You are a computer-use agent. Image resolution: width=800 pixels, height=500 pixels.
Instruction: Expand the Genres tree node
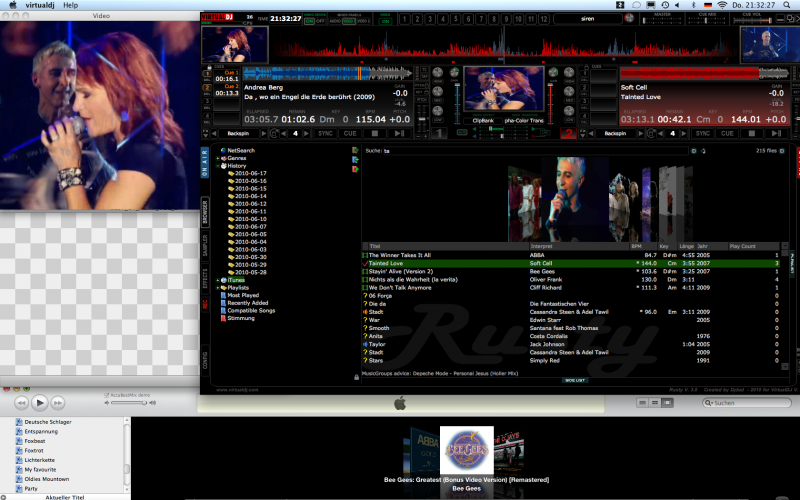pos(218,158)
